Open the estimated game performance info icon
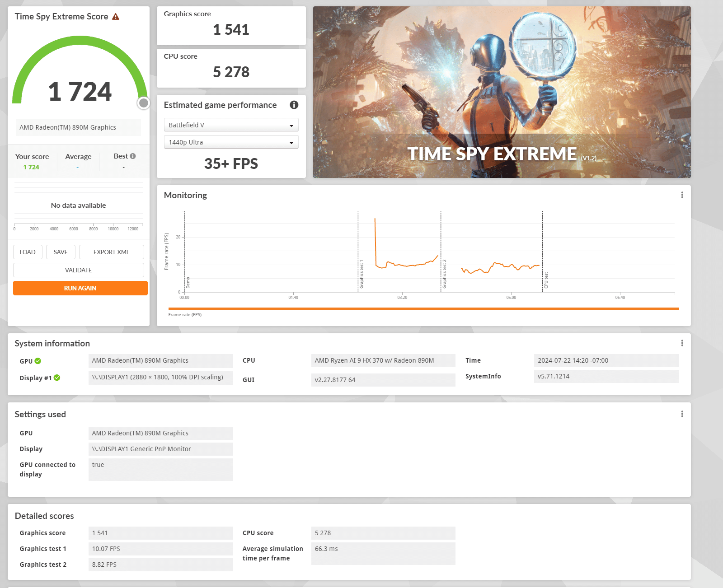 tap(294, 105)
